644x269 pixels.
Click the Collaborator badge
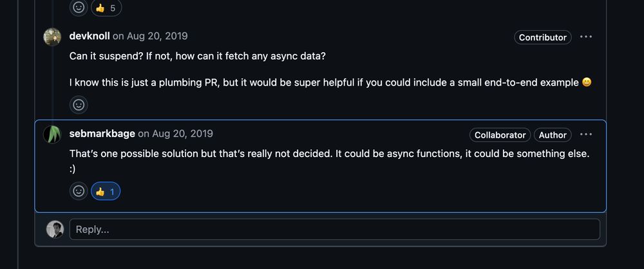click(x=500, y=135)
